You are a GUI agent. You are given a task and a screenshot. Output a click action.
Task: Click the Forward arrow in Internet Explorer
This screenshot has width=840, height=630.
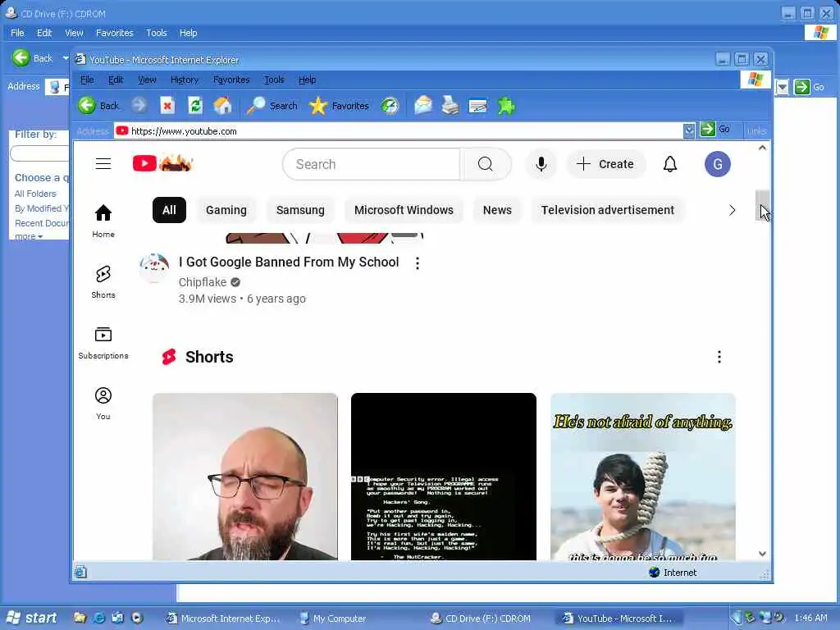pos(139,106)
